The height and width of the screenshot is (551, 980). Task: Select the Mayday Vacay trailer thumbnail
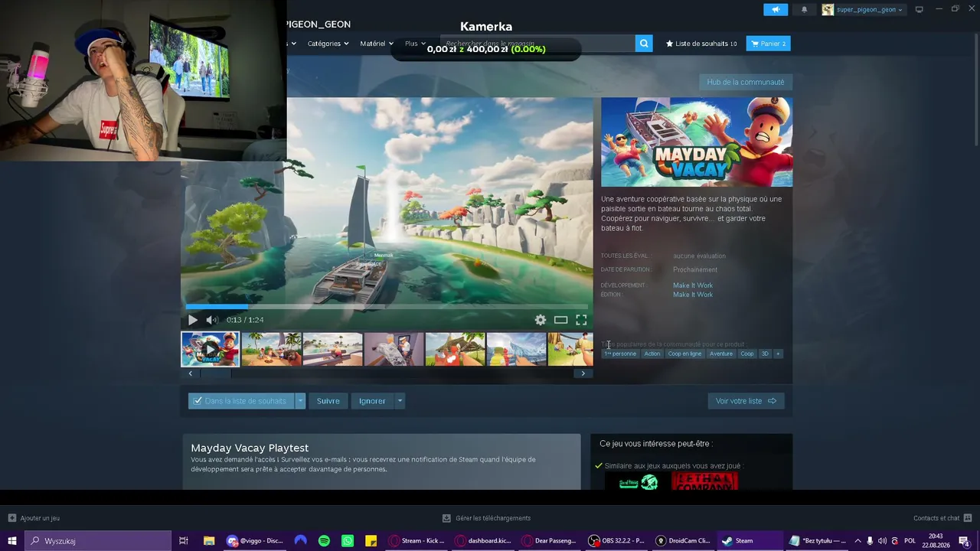(211, 349)
